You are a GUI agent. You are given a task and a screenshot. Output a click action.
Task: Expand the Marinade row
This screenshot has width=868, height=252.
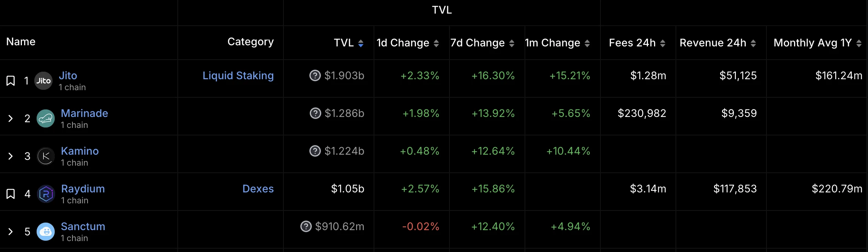coord(11,118)
